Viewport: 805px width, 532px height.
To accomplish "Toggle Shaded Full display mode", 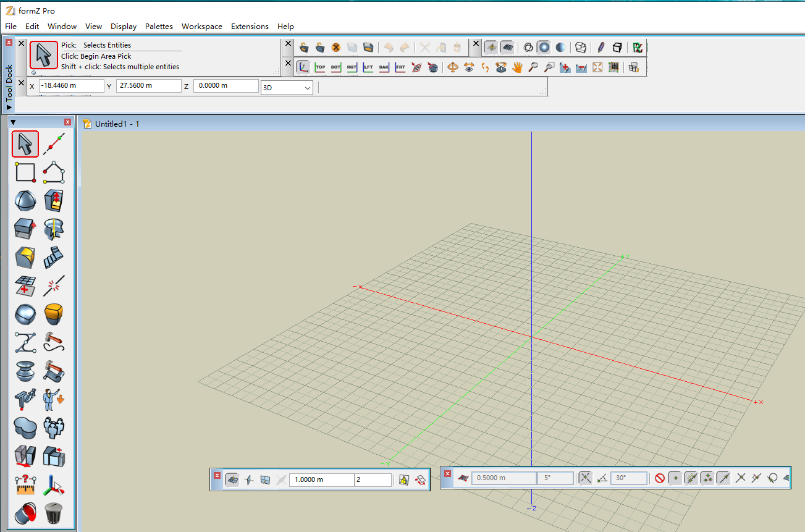I will 560,47.
